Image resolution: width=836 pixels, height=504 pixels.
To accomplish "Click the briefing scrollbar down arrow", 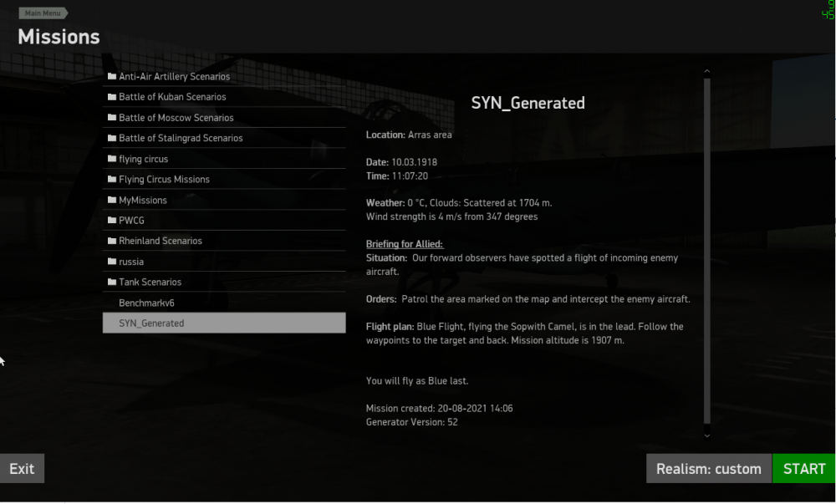I will pos(707,435).
